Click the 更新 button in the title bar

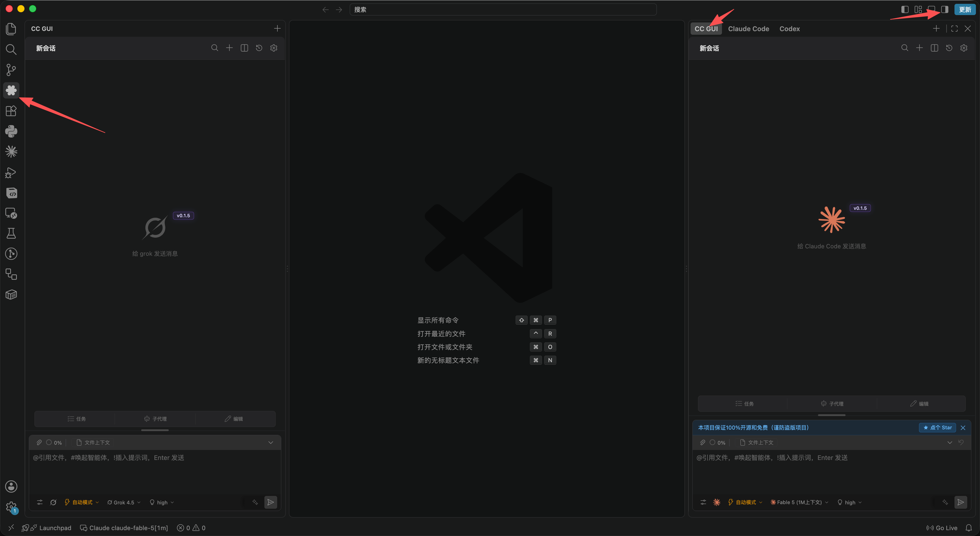[965, 9]
